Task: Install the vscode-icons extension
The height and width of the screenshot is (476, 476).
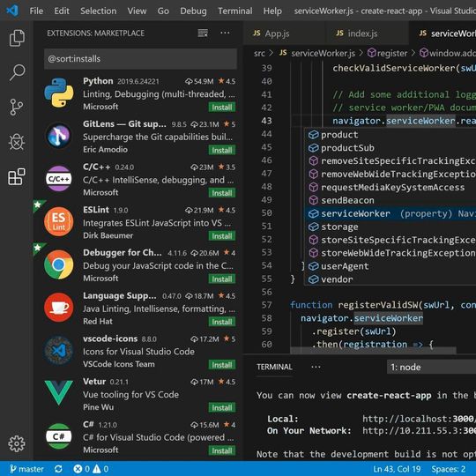Action: click(222, 365)
